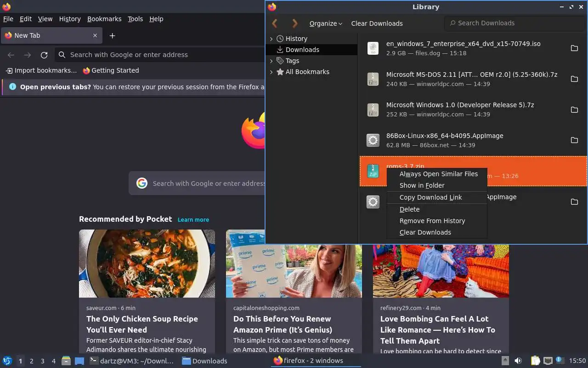Reload the page in Firefox
Screen dimensions: 588x368
pos(44,55)
